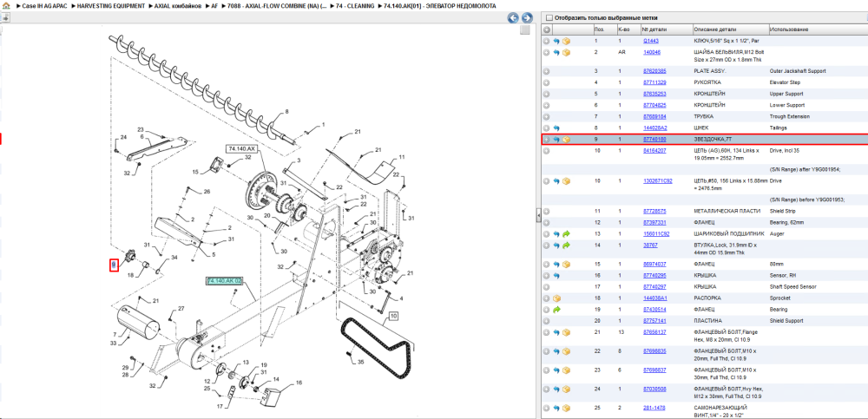
Task: Select callout 7 near the trough extension tube
Action: coord(115,335)
